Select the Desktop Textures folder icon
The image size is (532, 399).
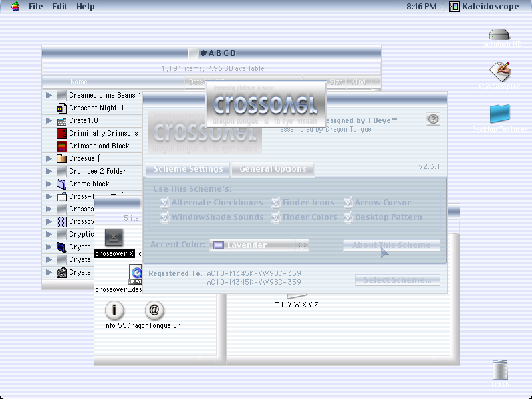click(500, 113)
